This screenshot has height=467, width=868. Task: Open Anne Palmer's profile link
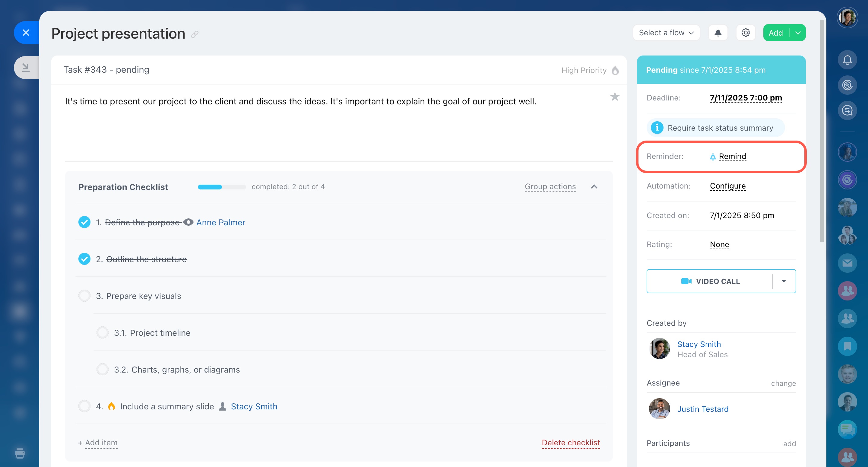221,222
